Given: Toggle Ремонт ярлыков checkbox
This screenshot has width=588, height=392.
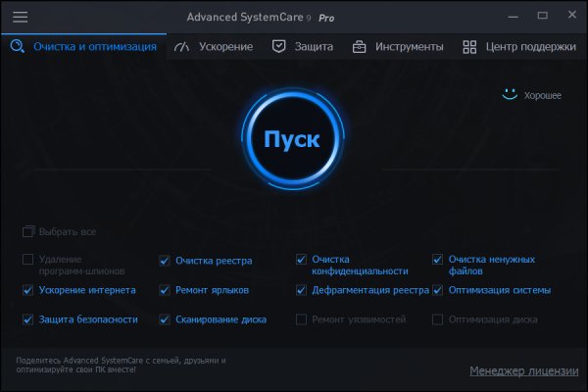Looking at the screenshot, I should (x=165, y=290).
